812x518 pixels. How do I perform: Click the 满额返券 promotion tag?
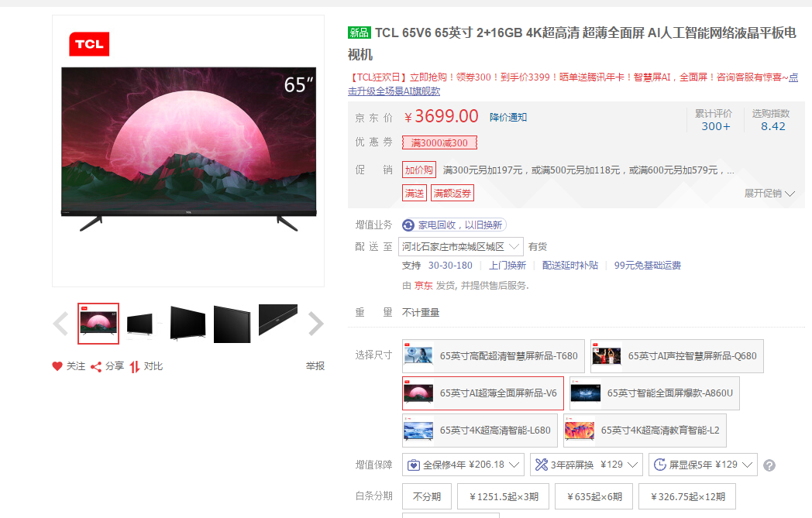click(x=452, y=194)
